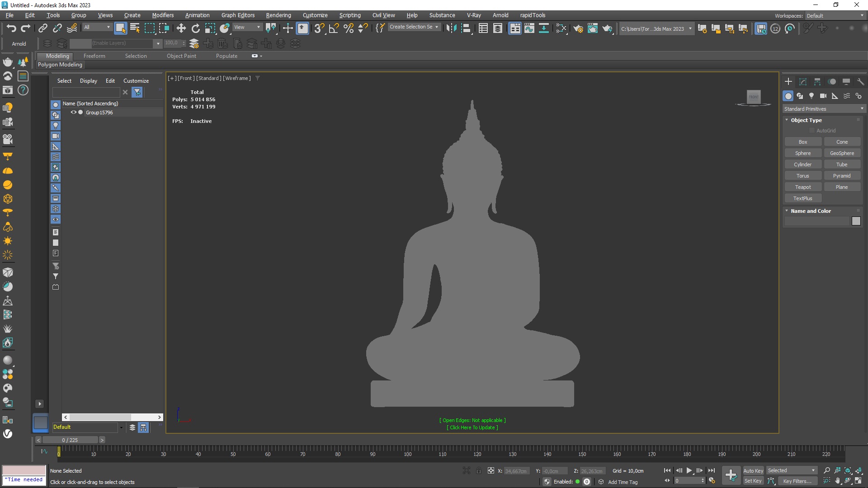Select Cameras category in Create panel

(823, 96)
